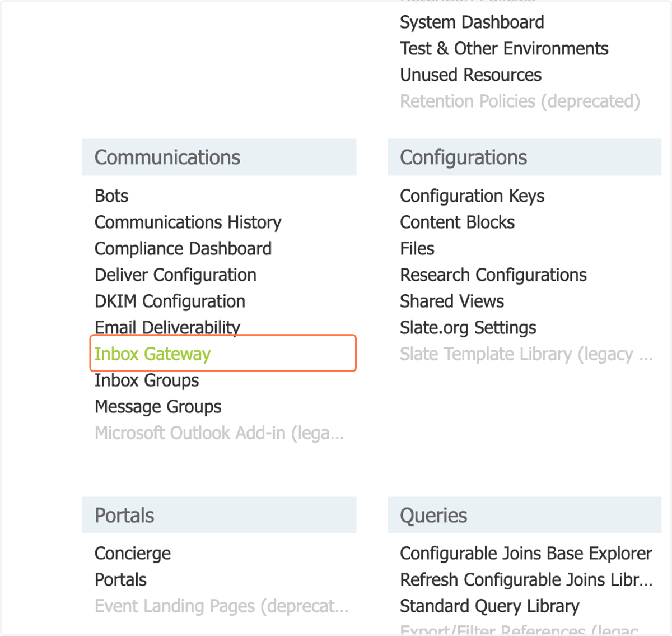The width and height of the screenshot is (672, 636).
Task: Go to Compliance Dashboard
Action: [183, 249]
